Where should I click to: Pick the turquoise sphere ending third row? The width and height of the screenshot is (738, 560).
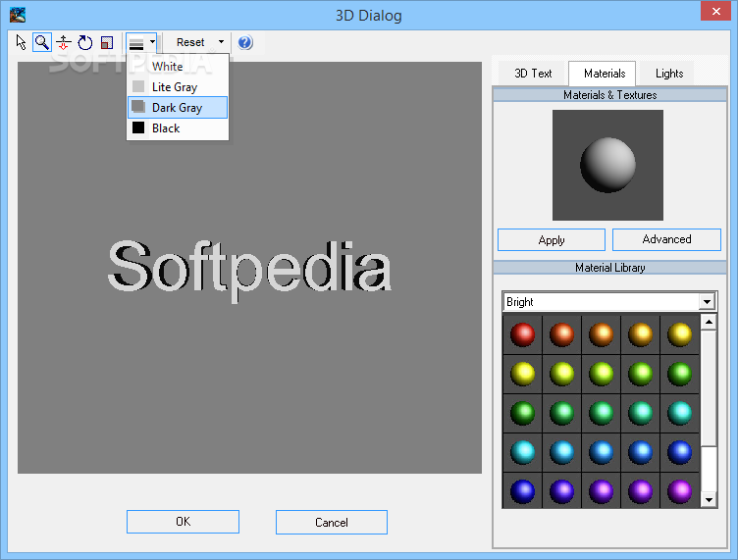(680, 413)
